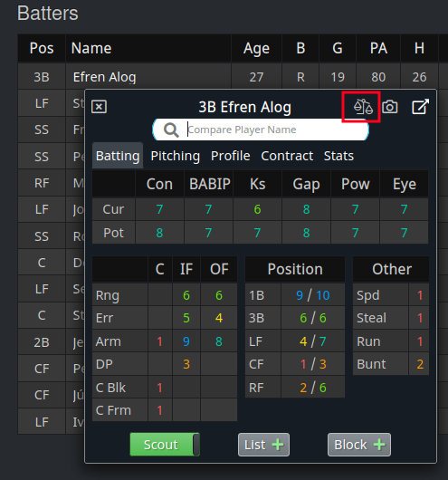Click the Bunt rating row
The image size is (448, 480).
[x=391, y=364]
